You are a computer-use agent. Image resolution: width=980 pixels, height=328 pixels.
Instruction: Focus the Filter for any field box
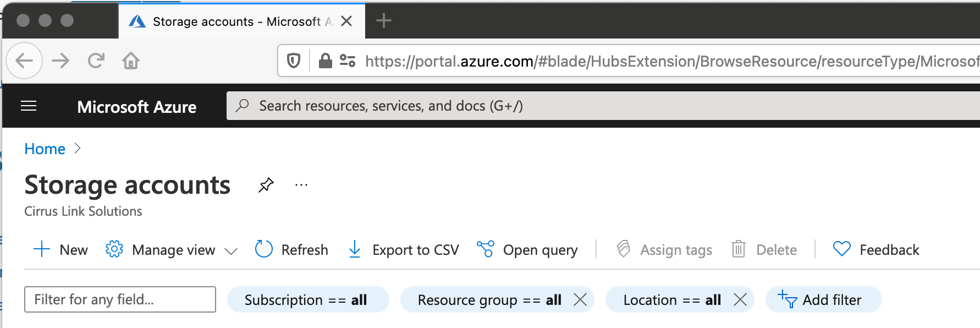point(120,299)
